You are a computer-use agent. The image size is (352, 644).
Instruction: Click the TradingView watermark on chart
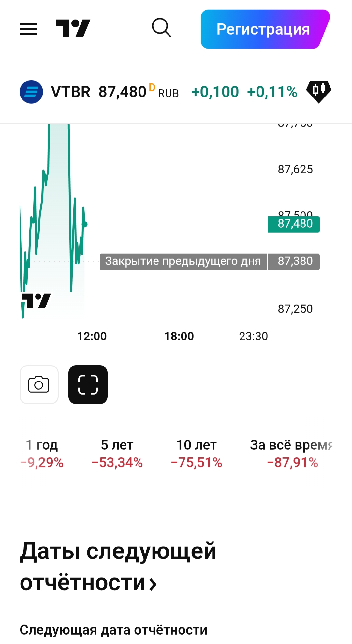pos(36,301)
